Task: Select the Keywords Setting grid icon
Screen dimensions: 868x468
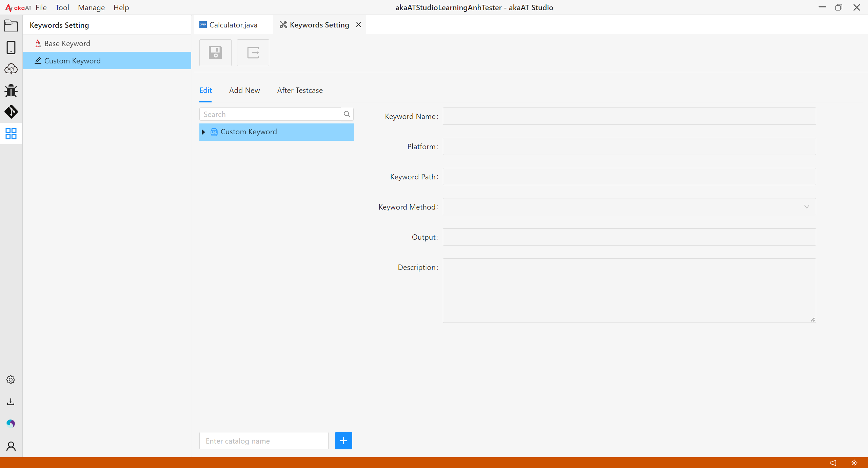Action: pyautogui.click(x=11, y=134)
